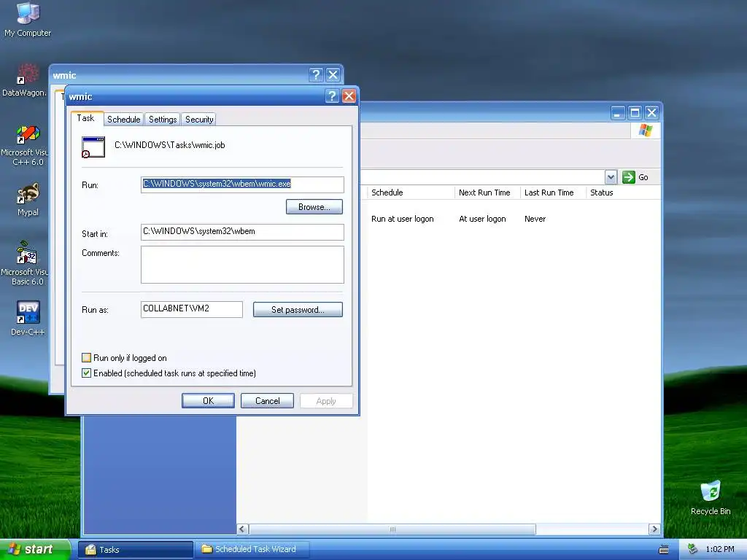The height and width of the screenshot is (560, 747).
Task: Select the 'At user logon' cell
Action: (482, 219)
